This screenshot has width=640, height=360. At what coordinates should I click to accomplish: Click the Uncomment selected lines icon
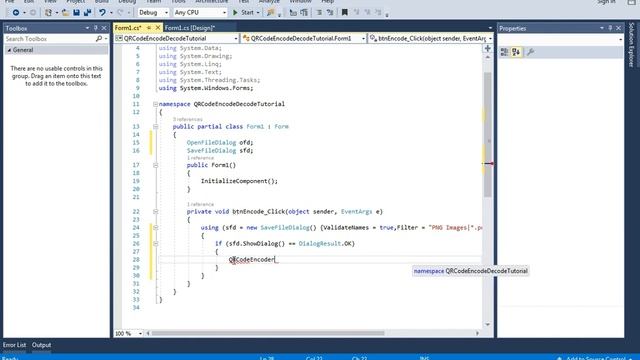pyautogui.click(x=330, y=13)
